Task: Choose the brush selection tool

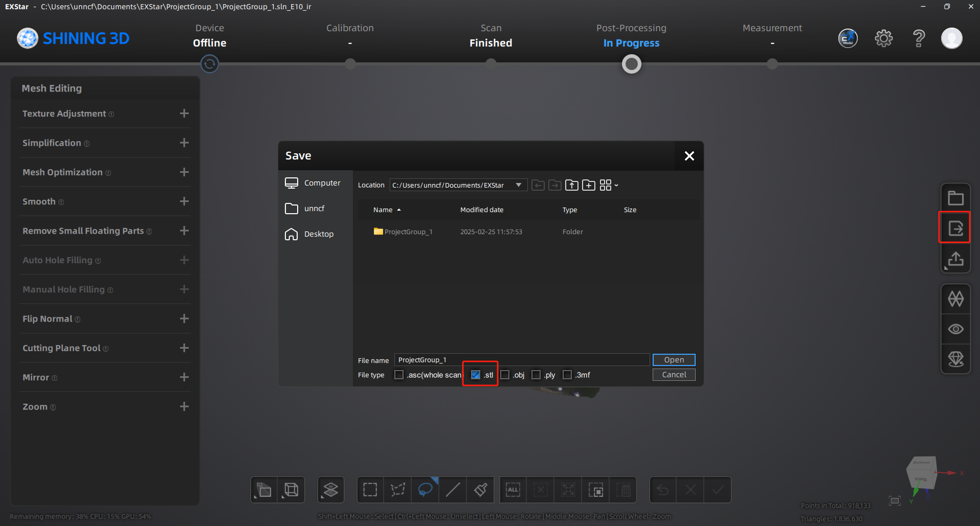Action: (480, 490)
